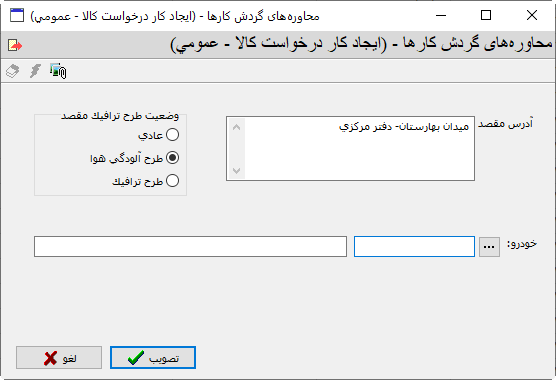Click the خودرو code input field
The height and width of the screenshot is (380, 556).
pos(414,246)
